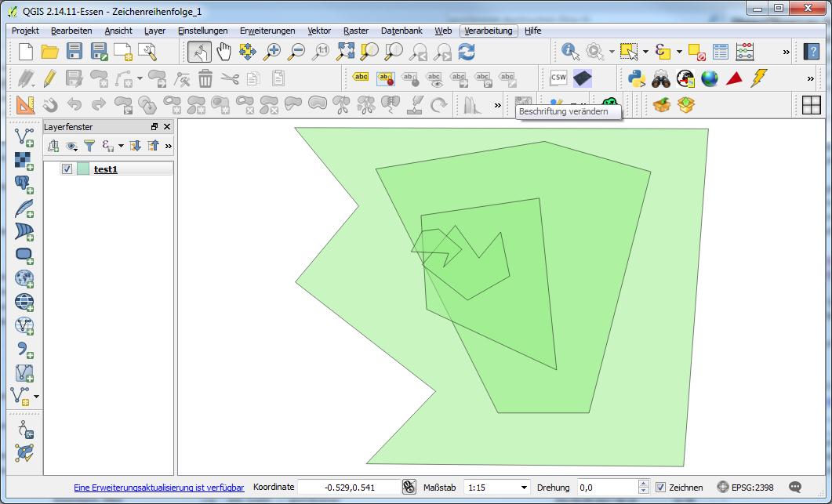Open the Vektor menu
The height and width of the screenshot is (504, 832).
319,31
